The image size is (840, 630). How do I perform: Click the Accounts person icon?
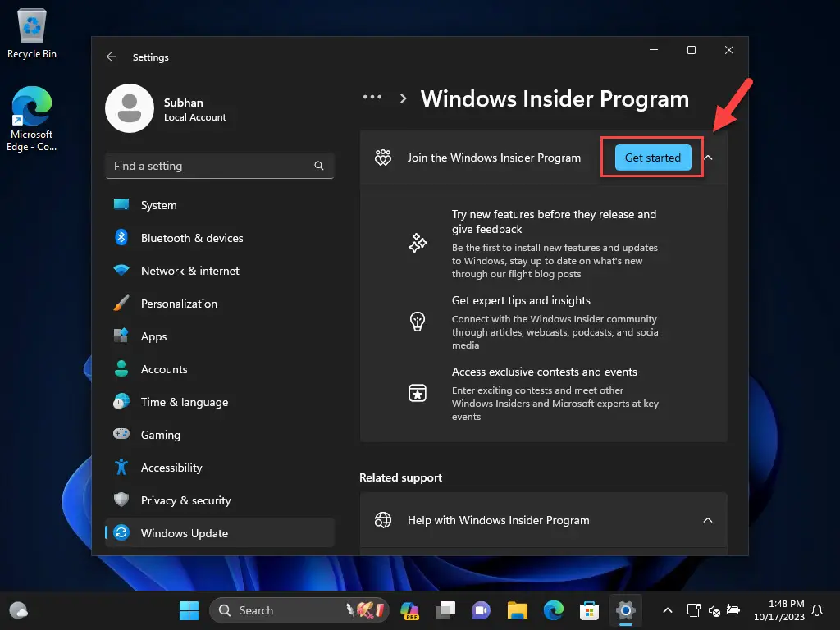click(121, 368)
